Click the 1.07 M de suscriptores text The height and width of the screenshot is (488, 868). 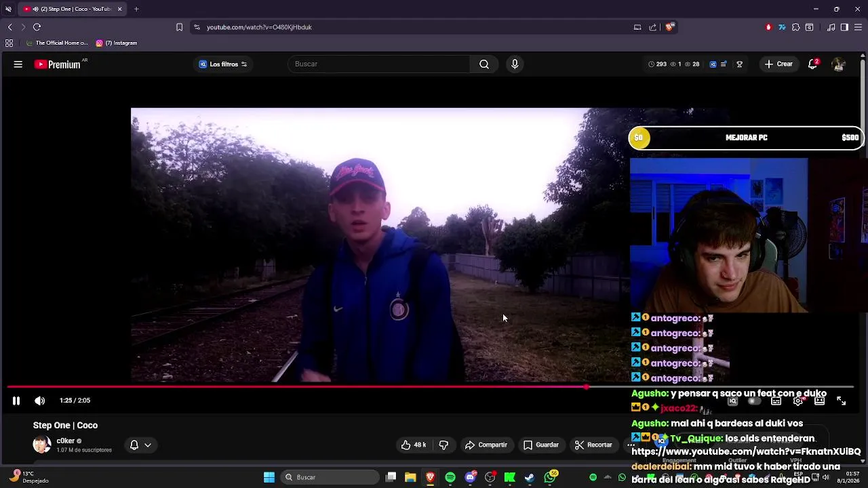coord(84,450)
